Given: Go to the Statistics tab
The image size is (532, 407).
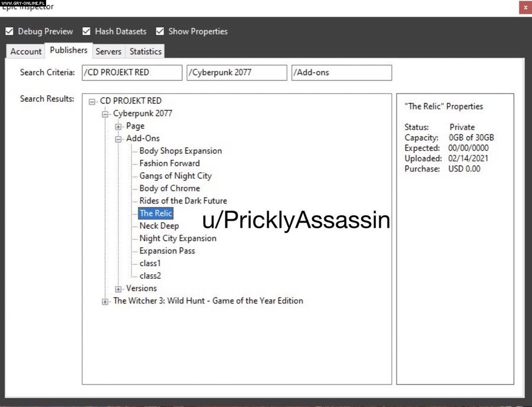Looking at the screenshot, I should point(145,51).
